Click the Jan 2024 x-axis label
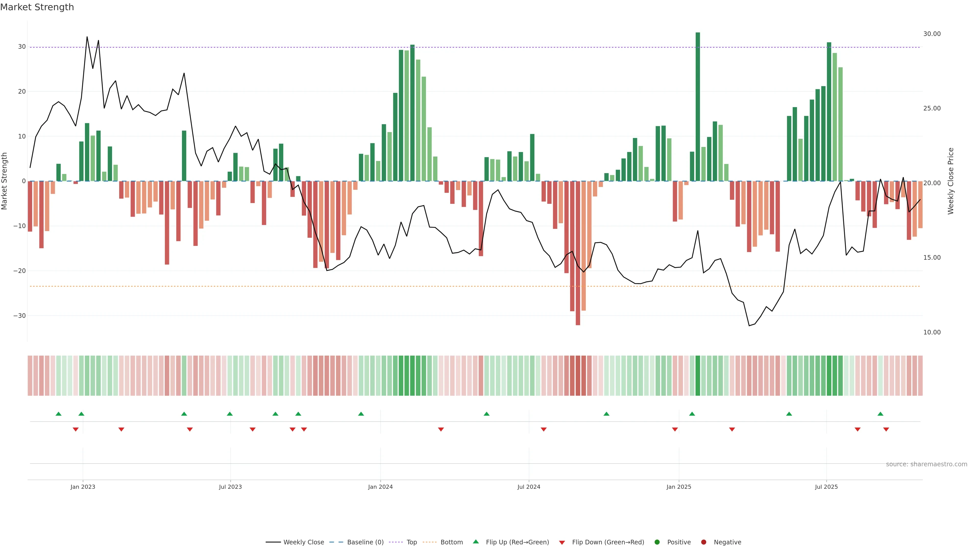The width and height of the screenshot is (980, 551). pyautogui.click(x=380, y=487)
